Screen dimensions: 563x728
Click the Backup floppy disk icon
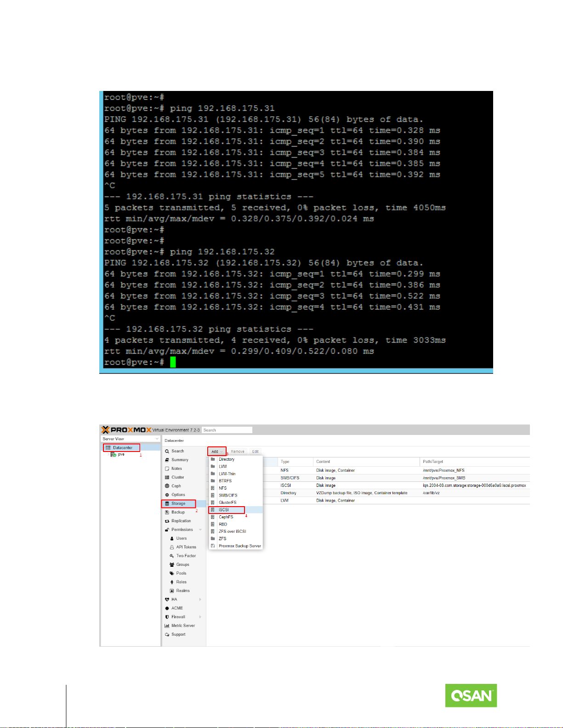click(x=167, y=512)
